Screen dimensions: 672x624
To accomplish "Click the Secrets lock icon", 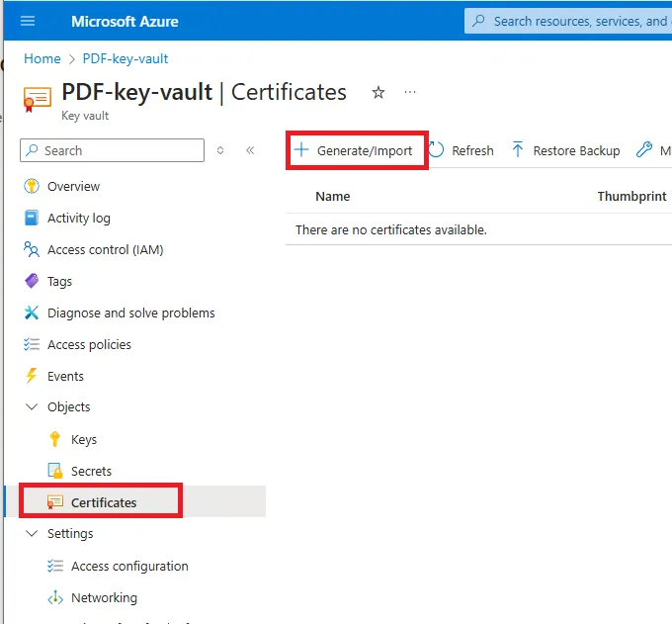I will 55,471.
